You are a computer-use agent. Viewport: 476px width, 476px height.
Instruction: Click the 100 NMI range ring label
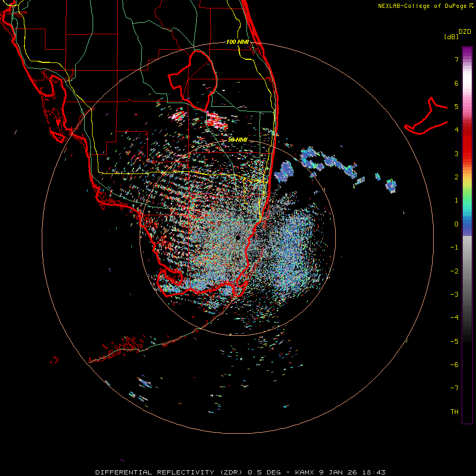click(237, 42)
